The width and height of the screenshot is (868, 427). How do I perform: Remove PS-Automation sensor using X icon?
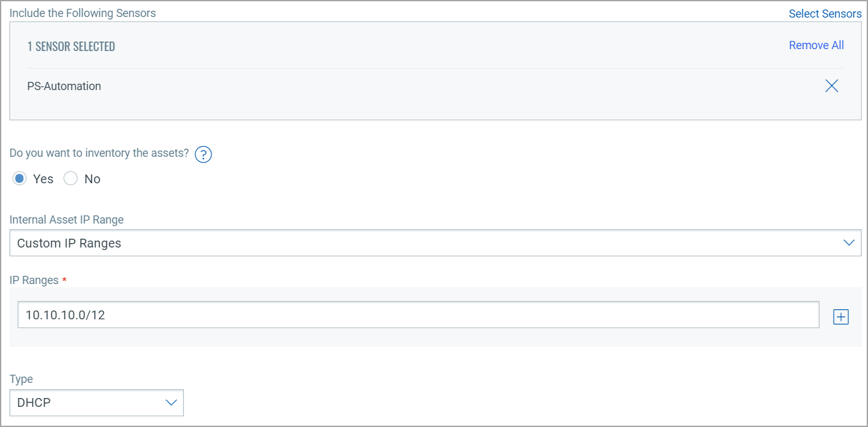(831, 86)
